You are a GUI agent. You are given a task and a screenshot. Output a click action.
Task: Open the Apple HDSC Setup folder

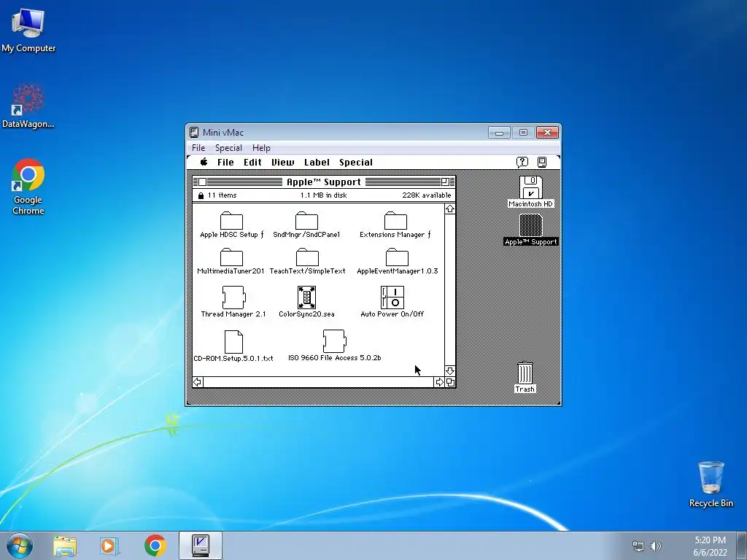point(231,220)
